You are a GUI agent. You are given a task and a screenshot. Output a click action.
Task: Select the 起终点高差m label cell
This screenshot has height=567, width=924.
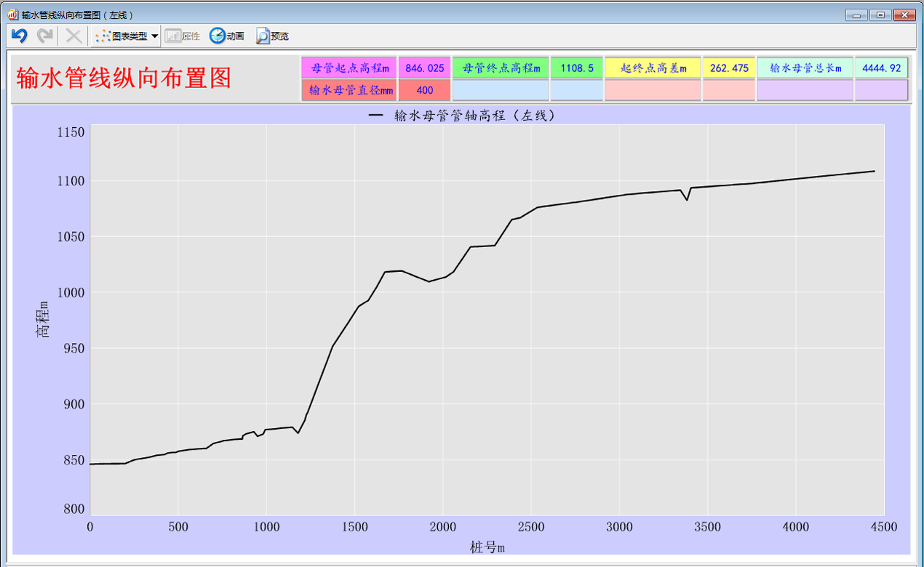point(653,68)
